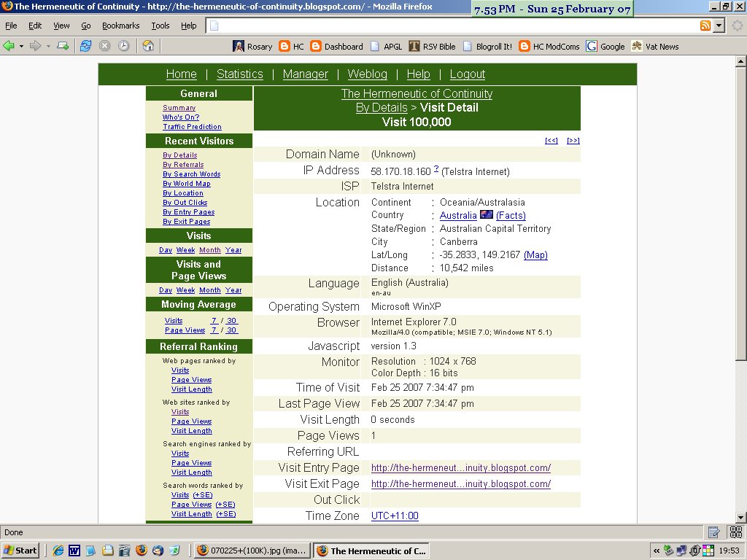
Task: Click the grid icon in status bar
Action: tap(735, 532)
